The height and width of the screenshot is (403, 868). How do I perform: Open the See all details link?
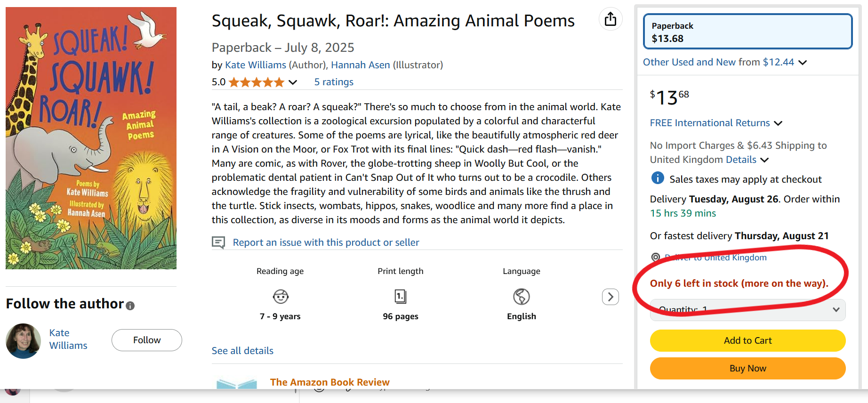(242, 351)
